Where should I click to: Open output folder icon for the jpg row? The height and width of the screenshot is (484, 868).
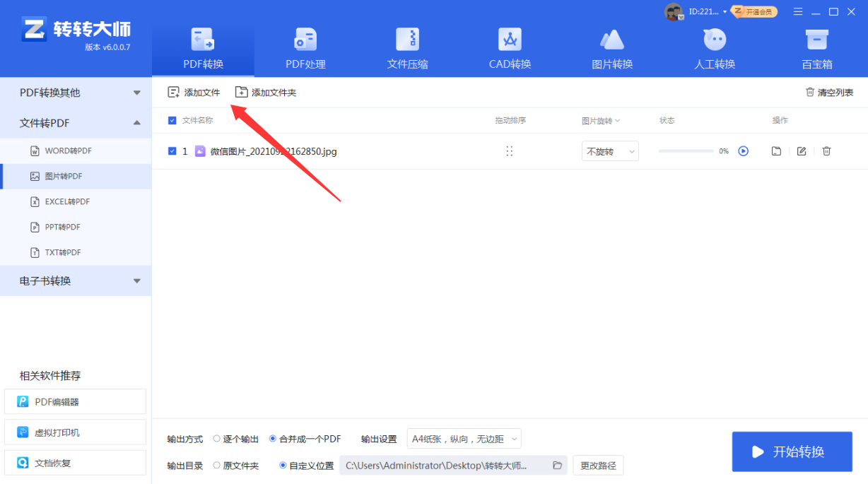pos(776,151)
